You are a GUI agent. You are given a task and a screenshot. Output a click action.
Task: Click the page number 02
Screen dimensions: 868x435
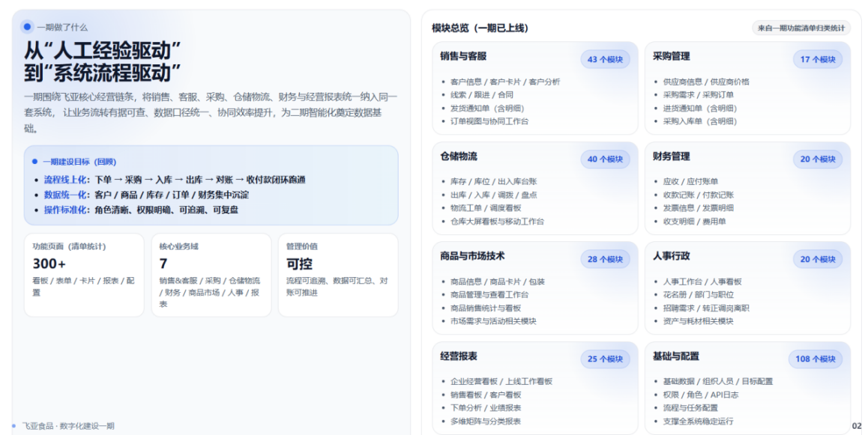[x=857, y=426]
